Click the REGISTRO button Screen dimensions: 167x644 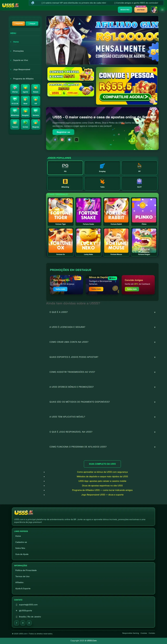125,10
